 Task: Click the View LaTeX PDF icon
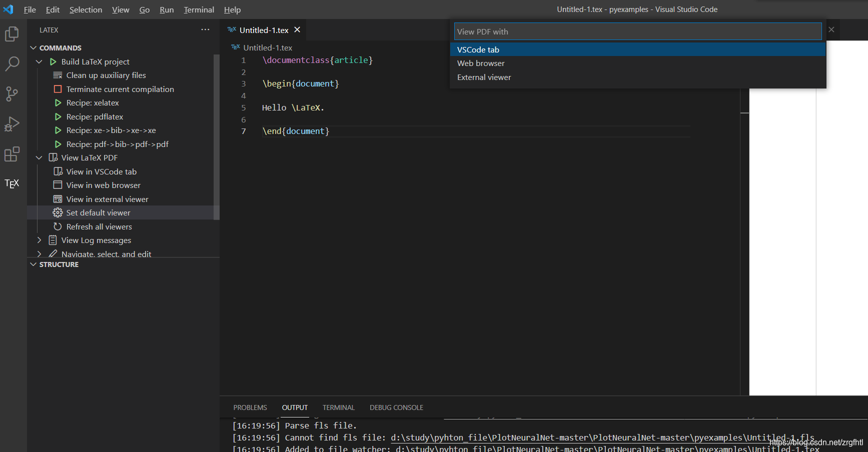point(53,157)
